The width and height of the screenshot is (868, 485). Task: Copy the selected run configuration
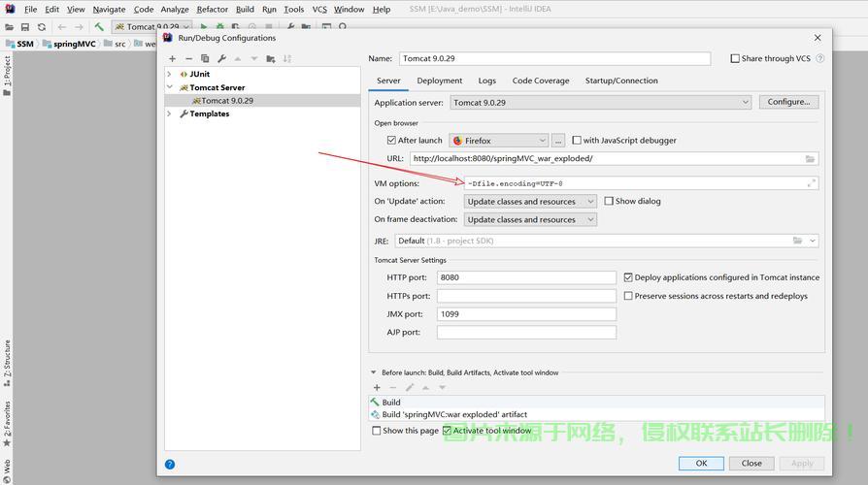pyautogui.click(x=205, y=58)
